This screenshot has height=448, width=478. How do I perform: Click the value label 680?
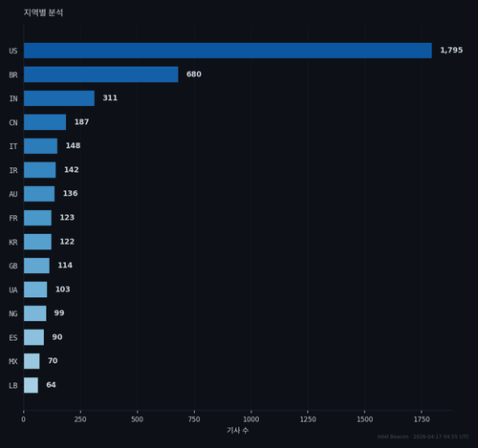pos(194,75)
